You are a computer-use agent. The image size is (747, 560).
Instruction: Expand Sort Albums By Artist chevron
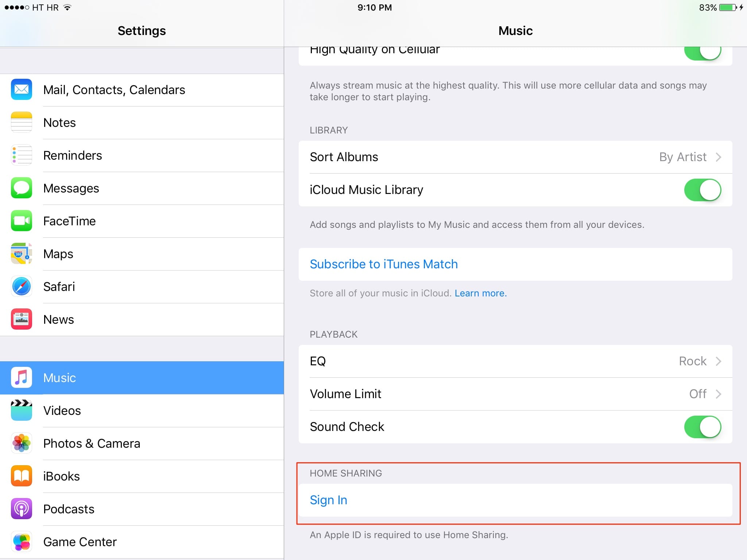[719, 157]
